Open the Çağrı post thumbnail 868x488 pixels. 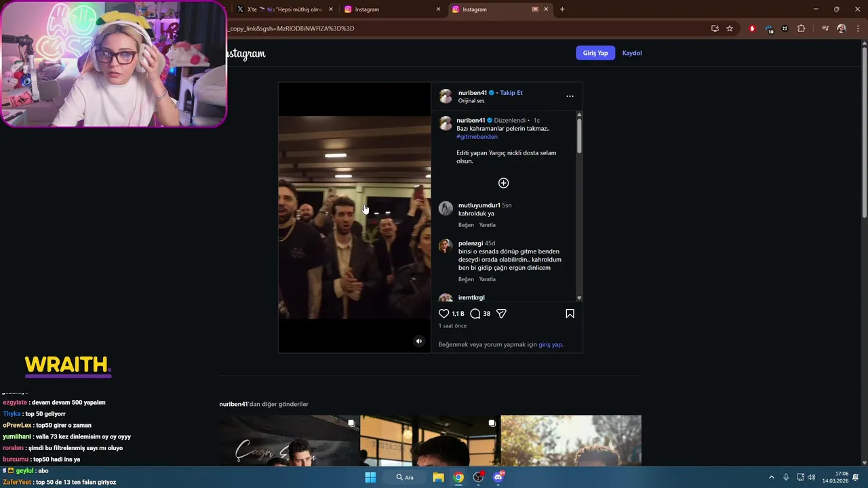point(290,441)
